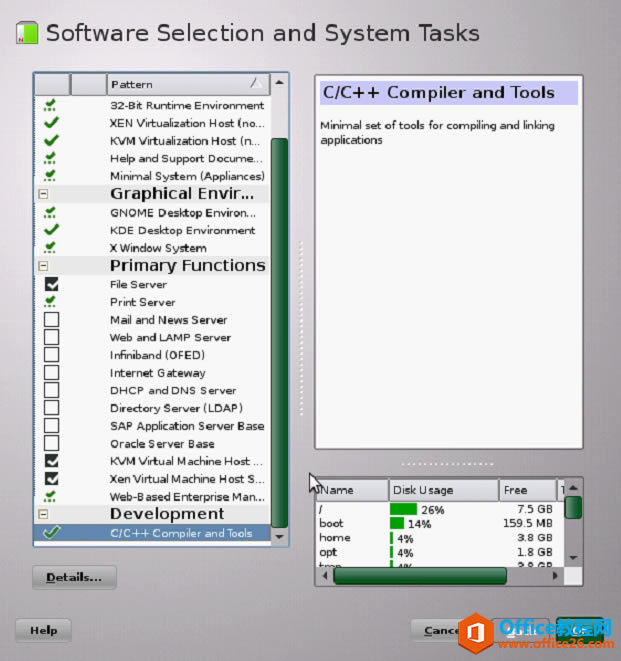621x661 pixels.
Task: Click the 7.5 GB free value
Action: [x=535, y=509]
